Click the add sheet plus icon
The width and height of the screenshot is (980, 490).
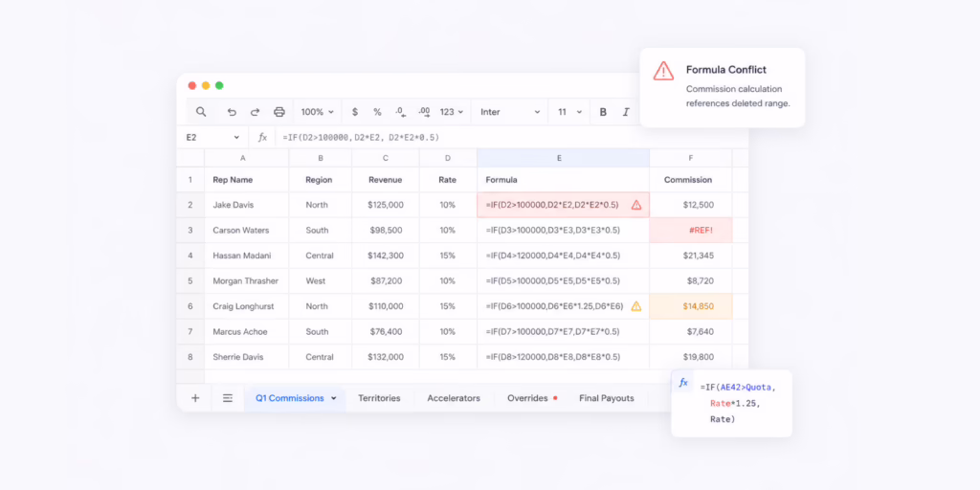[195, 398]
